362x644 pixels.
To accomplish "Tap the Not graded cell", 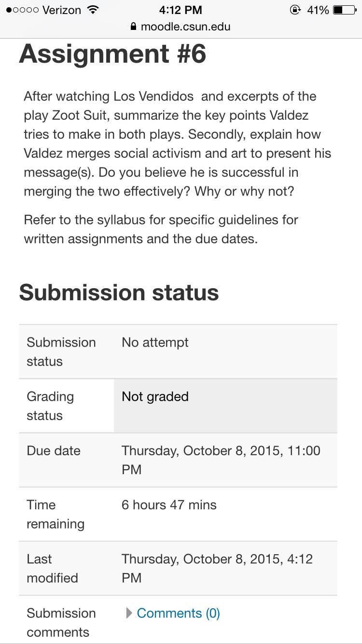I will (225, 406).
